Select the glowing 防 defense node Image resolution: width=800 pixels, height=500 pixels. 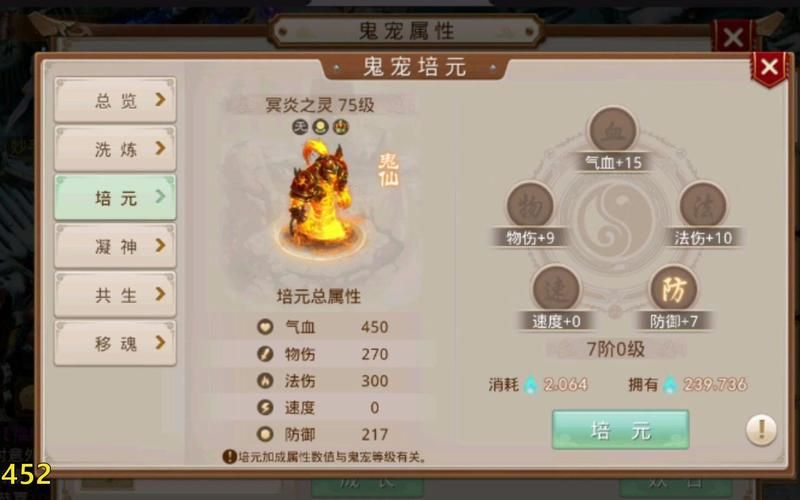click(x=674, y=289)
